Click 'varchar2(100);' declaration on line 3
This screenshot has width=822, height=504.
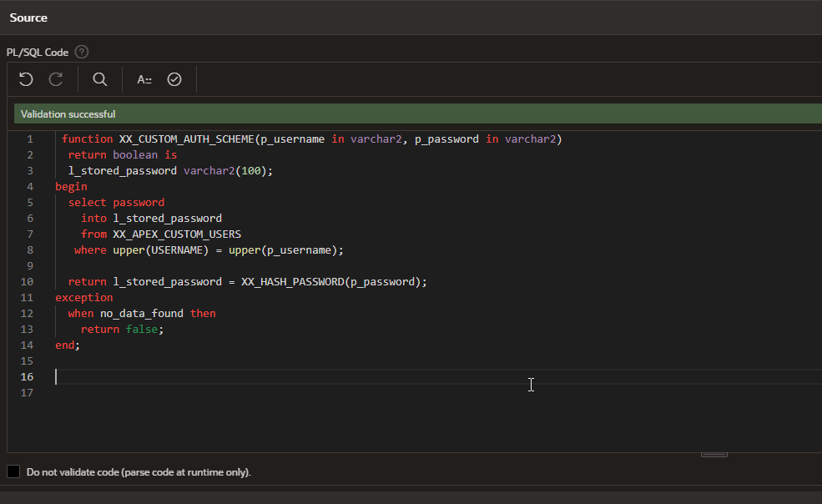coord(228,170)
